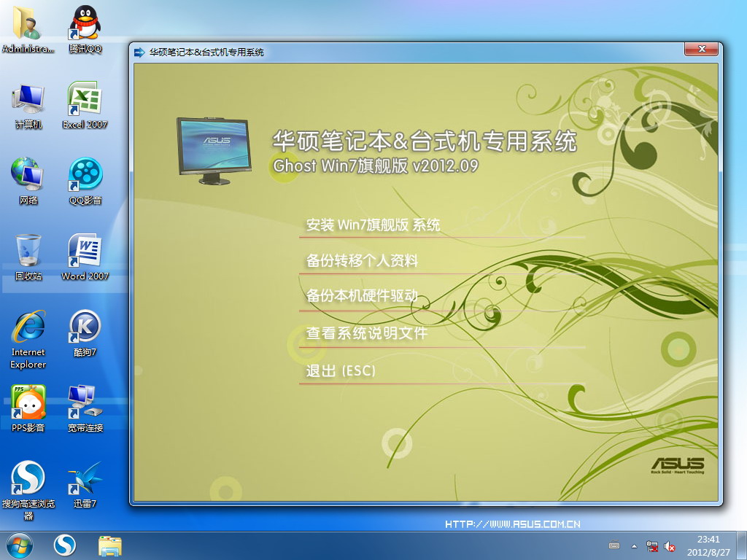This screenshot has width=747, height=560.
Task: Click the network status tray icon
Action: 652,546
